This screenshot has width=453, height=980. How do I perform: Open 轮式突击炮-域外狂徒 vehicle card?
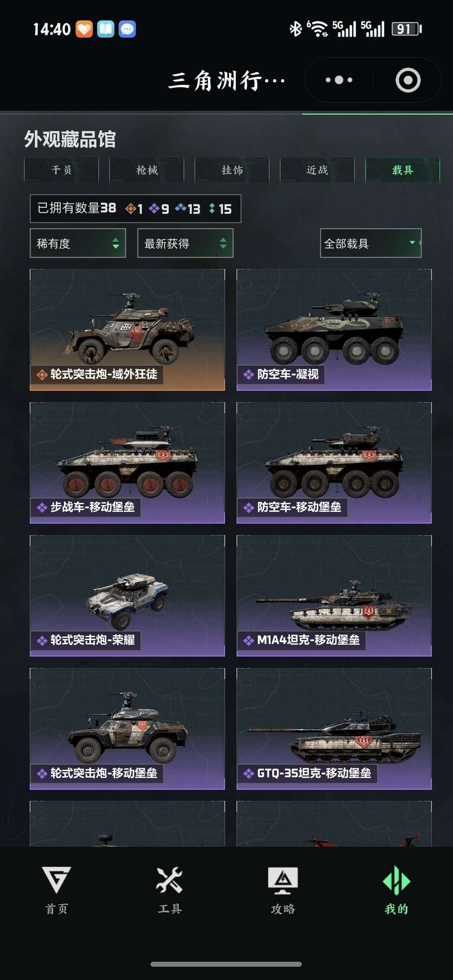pyautogui.click(x=128, y=330)
